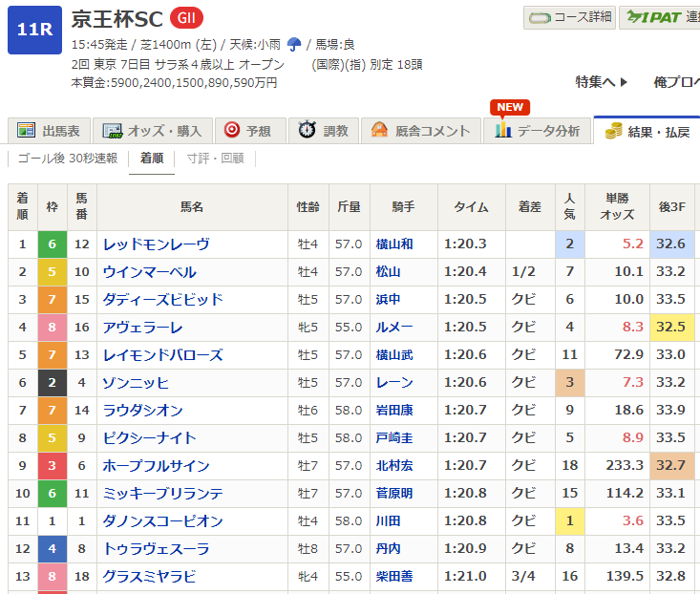This screenshot has width=700, height=594.
Task: Open jockey 柴田善 profile
Action: (x=394, y=576)
